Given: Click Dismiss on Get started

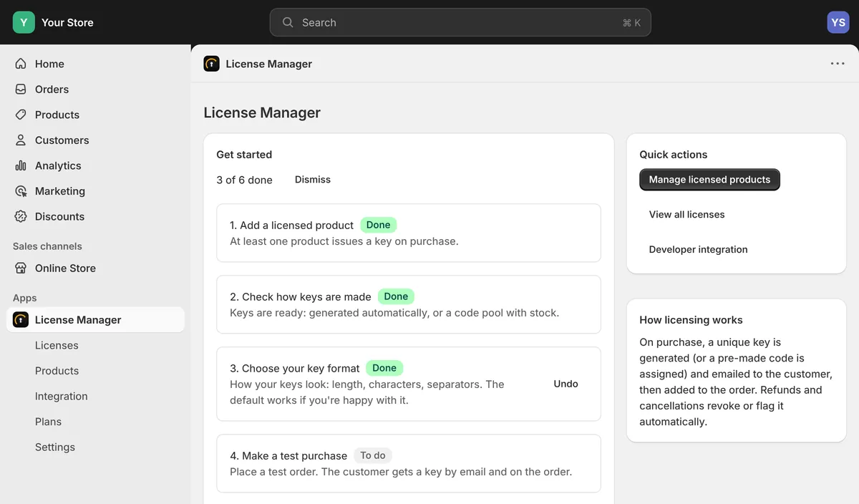Looking at the screenshot, I should point(313,180).
